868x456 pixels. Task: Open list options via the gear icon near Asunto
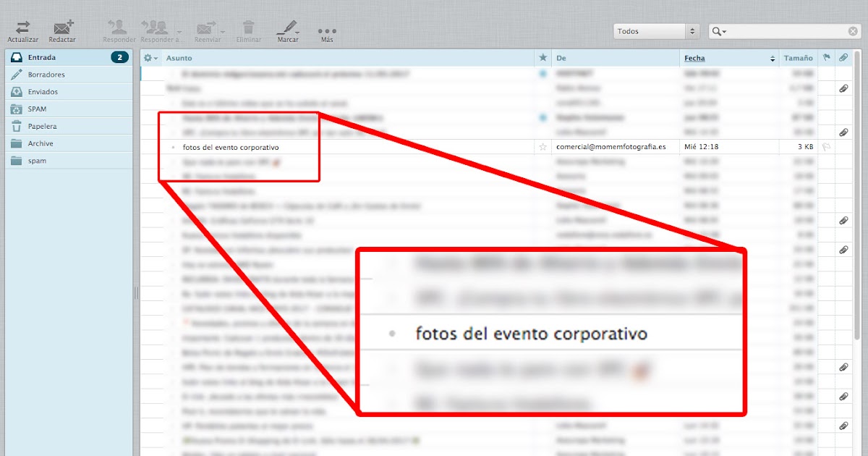(148, 57)
